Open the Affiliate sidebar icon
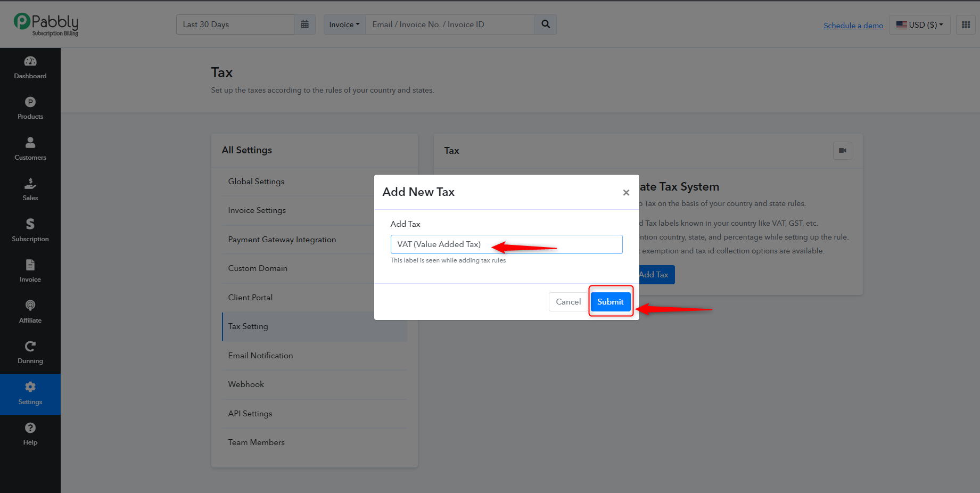The width and height of the screenshot is (980, 493). point(30,306)
